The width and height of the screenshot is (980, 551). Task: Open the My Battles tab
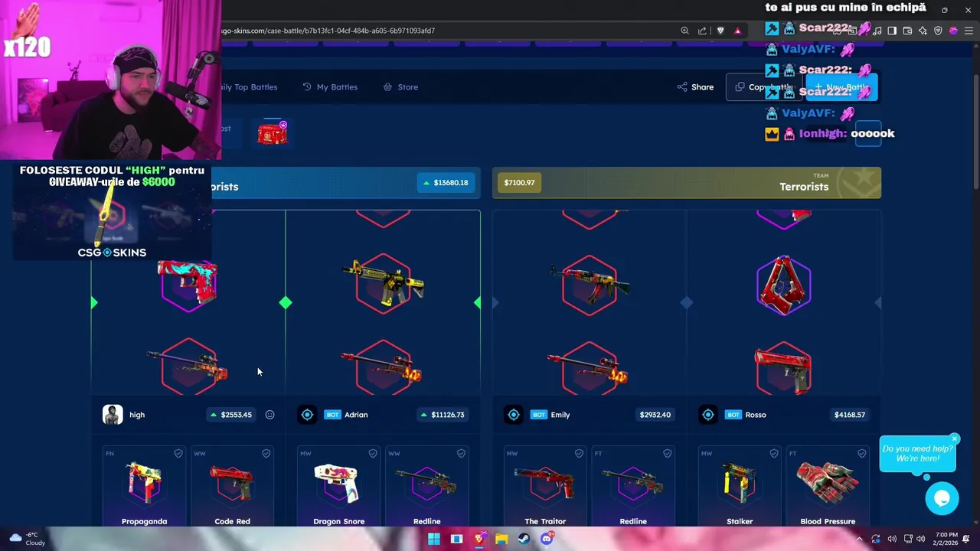click(330, 87)
